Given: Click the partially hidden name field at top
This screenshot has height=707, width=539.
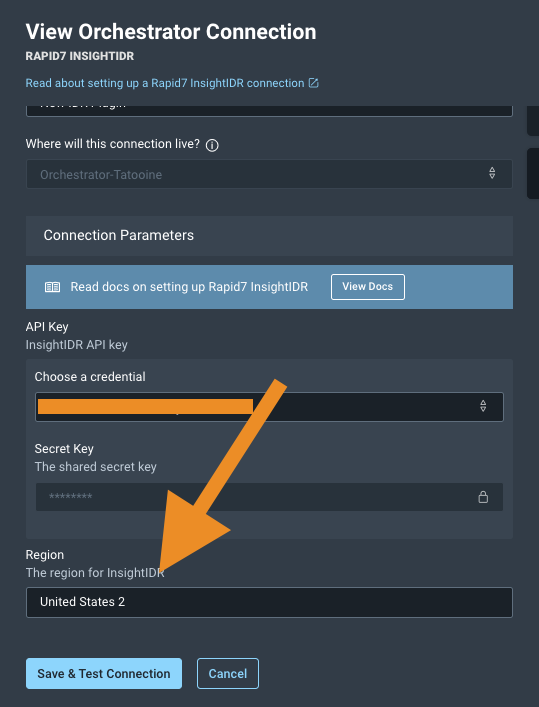Looking at the screenshot, I should pos(269,111).
